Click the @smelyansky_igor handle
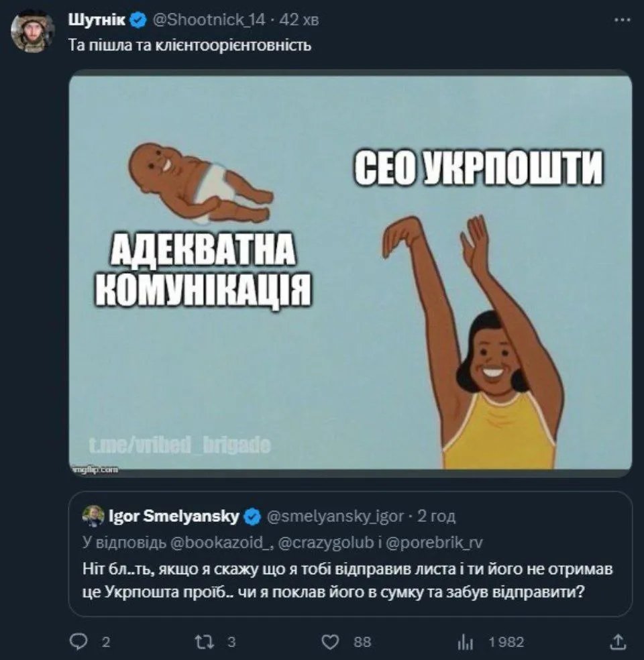 (x=335, y=516)
